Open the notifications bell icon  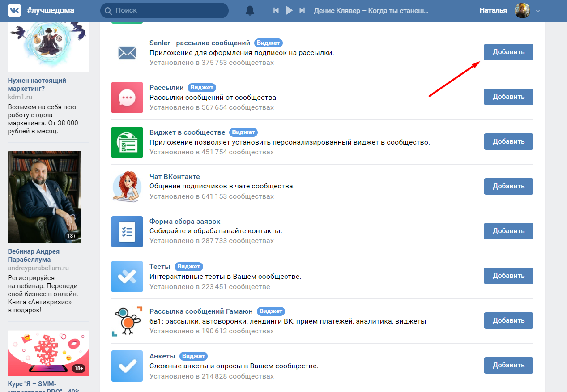coord(250,10)
